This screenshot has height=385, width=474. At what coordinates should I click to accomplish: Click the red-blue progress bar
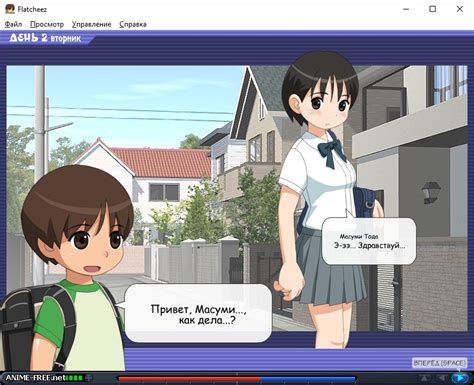[237, 379]
